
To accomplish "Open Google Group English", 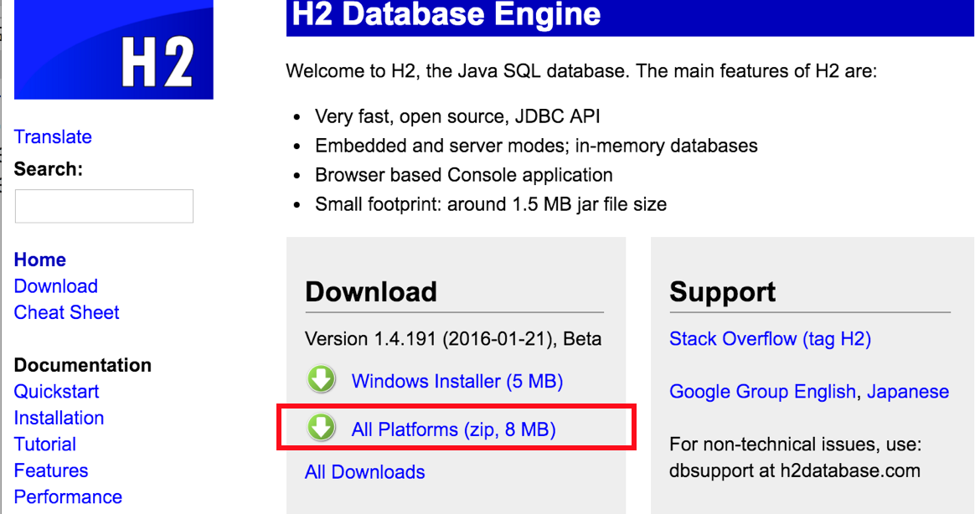I will (762, 391).
